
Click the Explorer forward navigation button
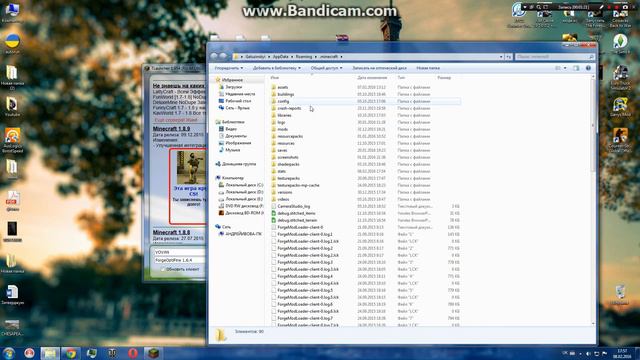click(x=223, y=56)
